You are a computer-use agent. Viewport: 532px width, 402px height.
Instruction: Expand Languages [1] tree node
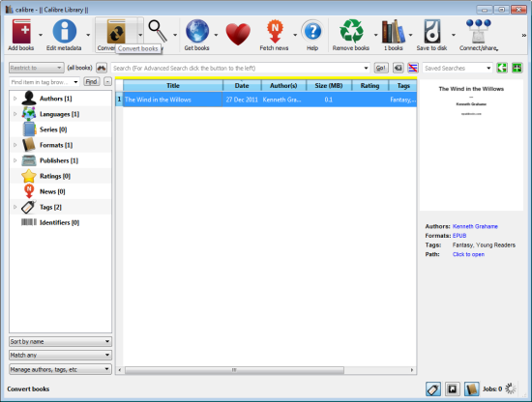[15, 114]
